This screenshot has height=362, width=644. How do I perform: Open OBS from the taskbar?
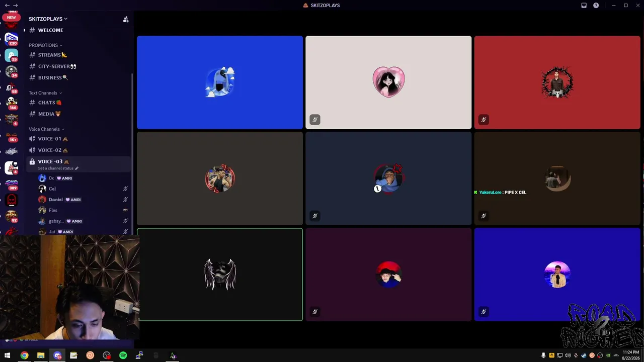(107, 355)
